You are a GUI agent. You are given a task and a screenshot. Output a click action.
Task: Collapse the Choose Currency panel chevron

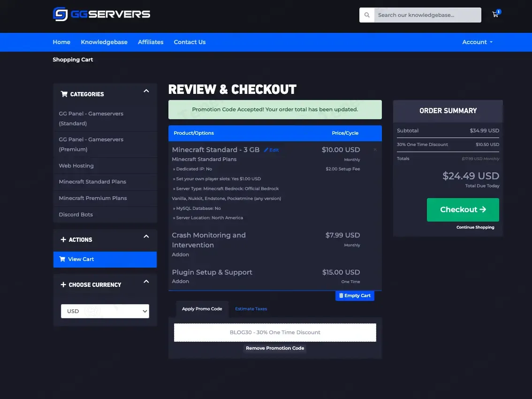146,282
